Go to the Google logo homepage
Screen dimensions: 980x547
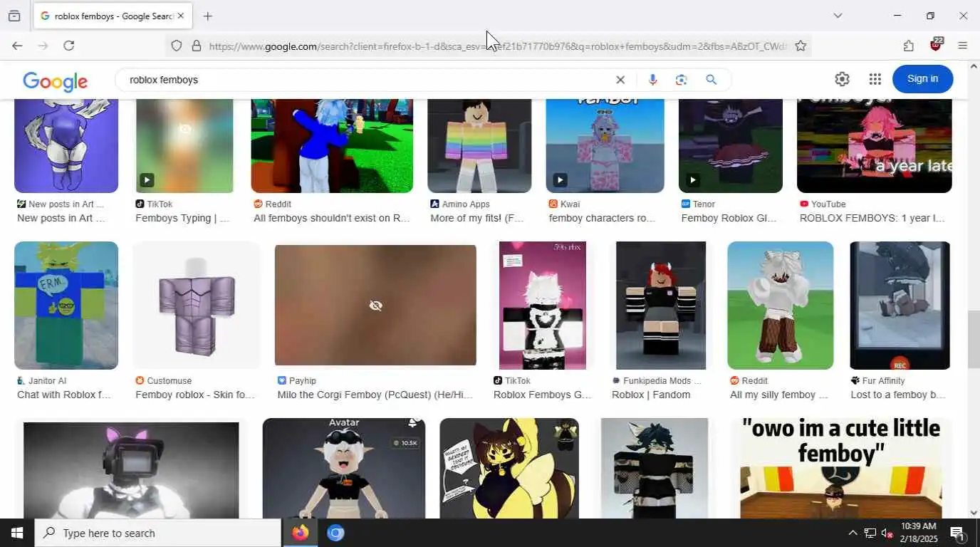pos(55,81)
